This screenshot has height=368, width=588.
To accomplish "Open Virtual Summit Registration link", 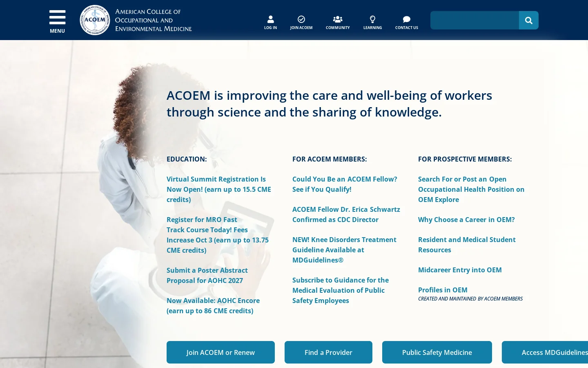I will tap(219, 189).
